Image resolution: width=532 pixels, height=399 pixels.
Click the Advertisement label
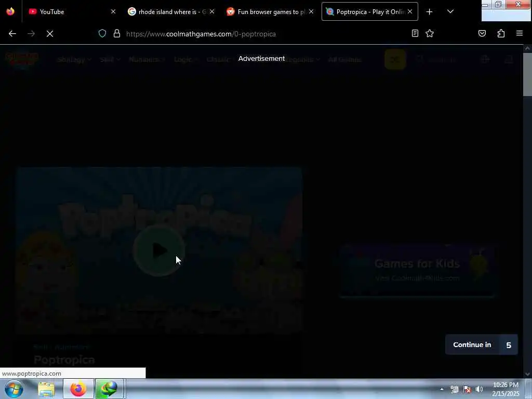(x=261, y=58)
